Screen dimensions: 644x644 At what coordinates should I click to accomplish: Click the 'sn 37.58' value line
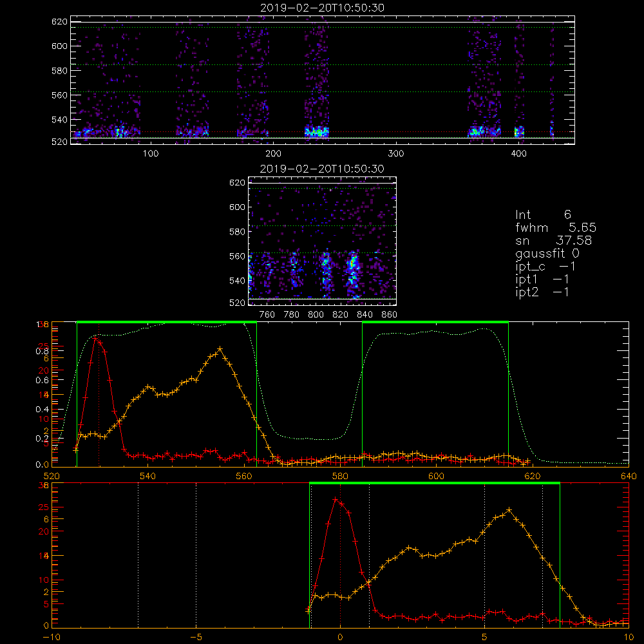click(x=554, y=240)
